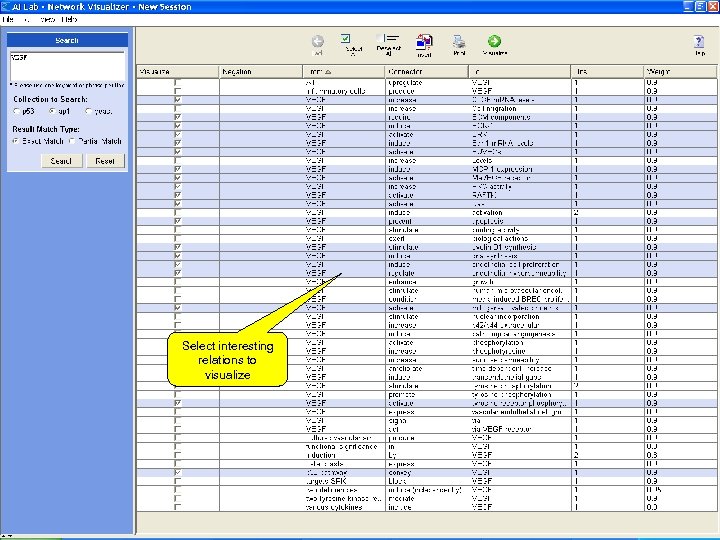Image resolution: width=720 pixels, height=540 pixels.
Task: Open the View menu
Action: [48, 19]
